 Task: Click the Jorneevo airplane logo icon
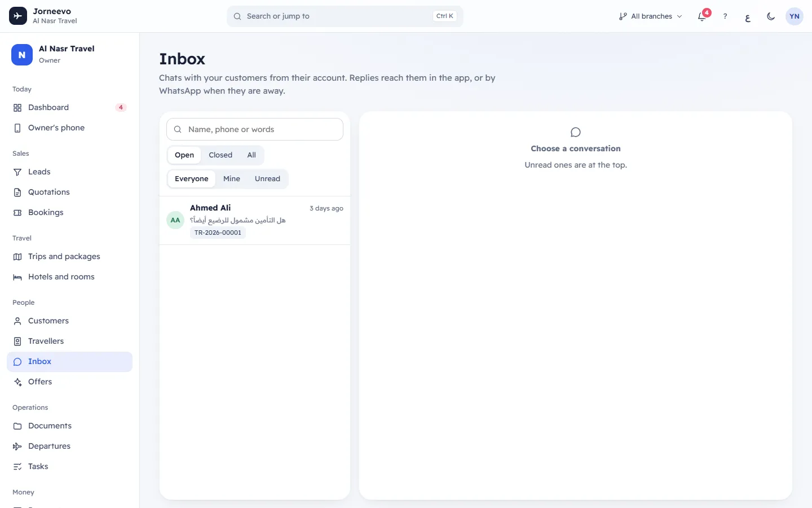tap(17, 16)
